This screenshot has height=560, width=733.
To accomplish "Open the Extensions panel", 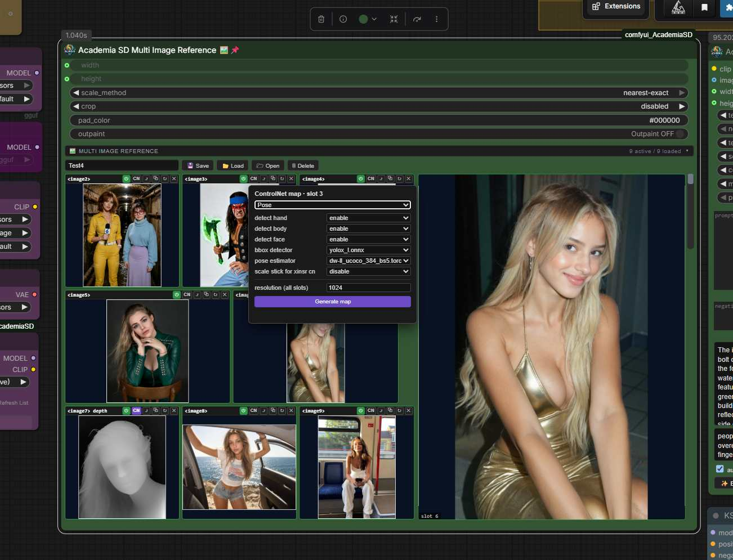I will (616, 6).
